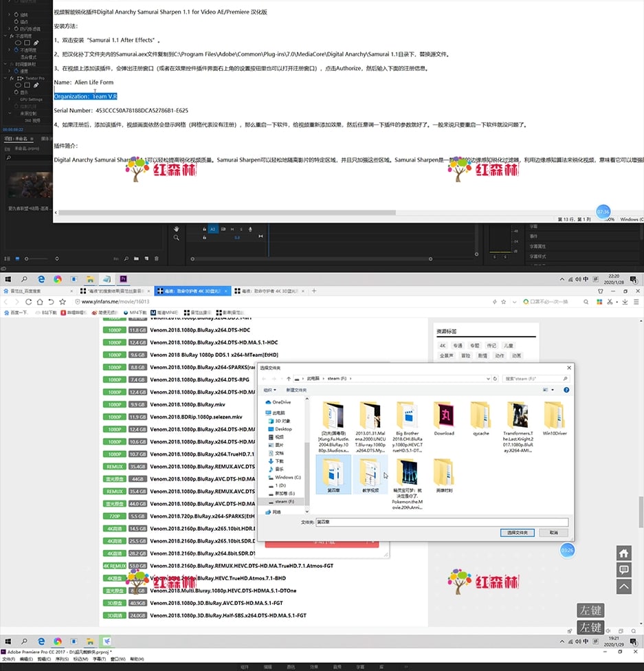This screenshot has width=644, height=671.
Task: Toggle the fx switch for 不透明度
Action: (12, 36)
